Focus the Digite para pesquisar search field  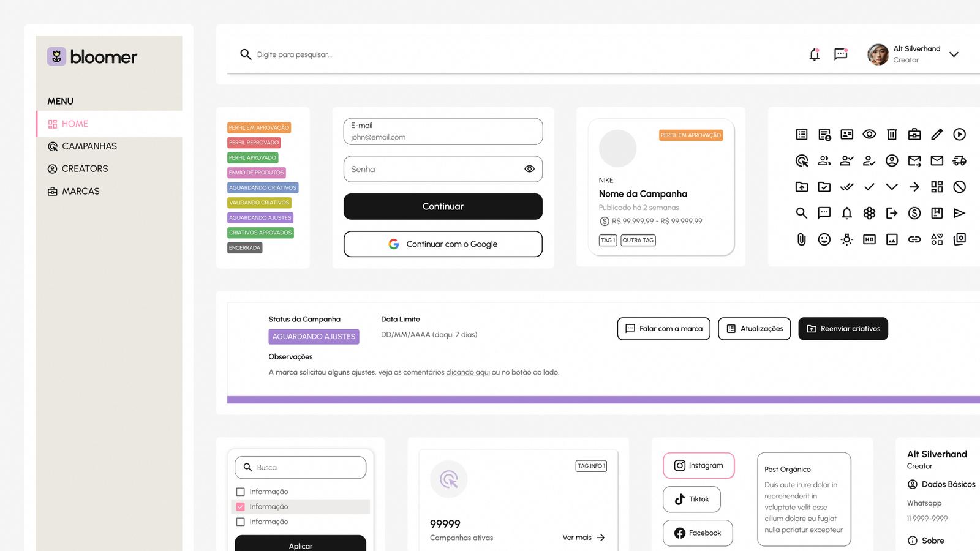[294, 54]
